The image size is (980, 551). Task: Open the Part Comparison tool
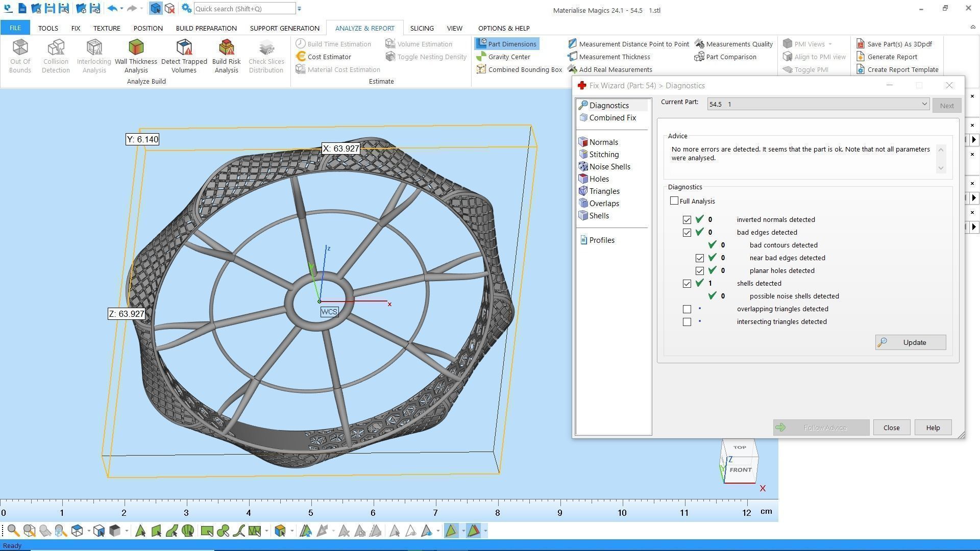730,57
